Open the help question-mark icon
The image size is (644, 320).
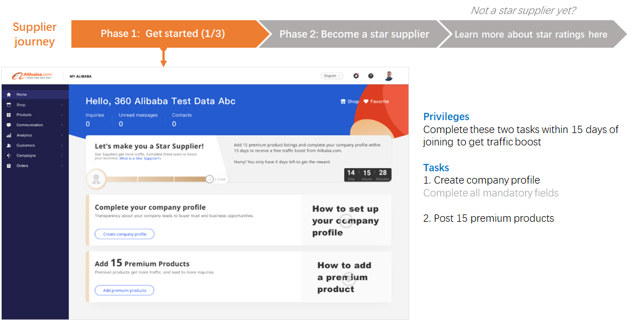[371, 76]
